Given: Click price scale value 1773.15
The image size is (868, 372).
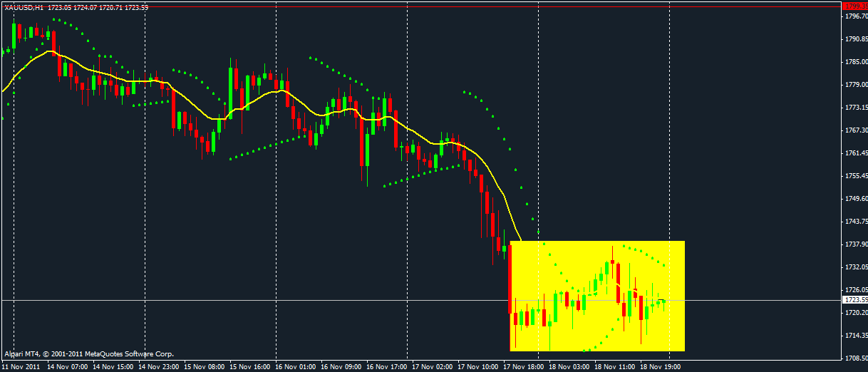Looking at the screenshot, I should pyautogui.click(x=855, y=107).
